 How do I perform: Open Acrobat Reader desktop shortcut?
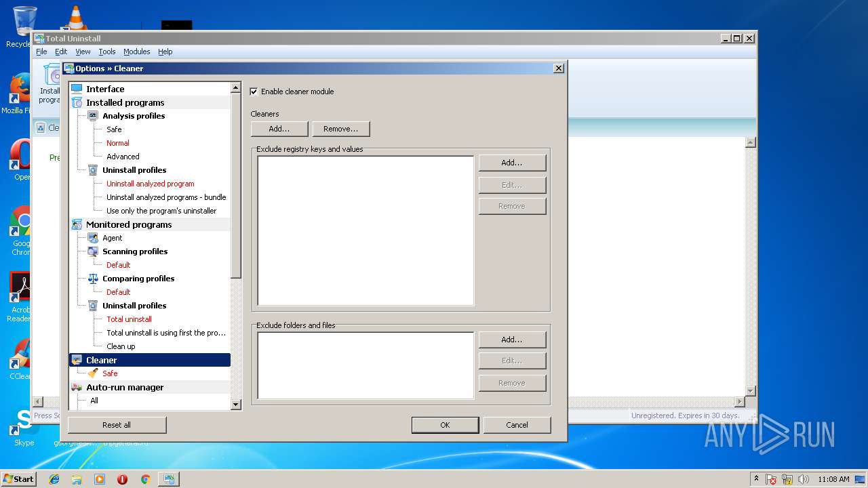tap(20, 297)
